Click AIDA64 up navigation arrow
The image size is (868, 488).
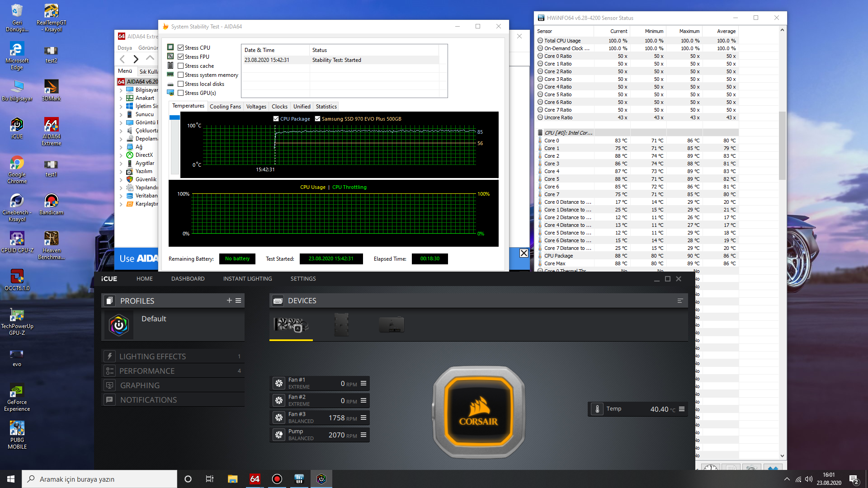pyautogui.click(x=150, y=58)
